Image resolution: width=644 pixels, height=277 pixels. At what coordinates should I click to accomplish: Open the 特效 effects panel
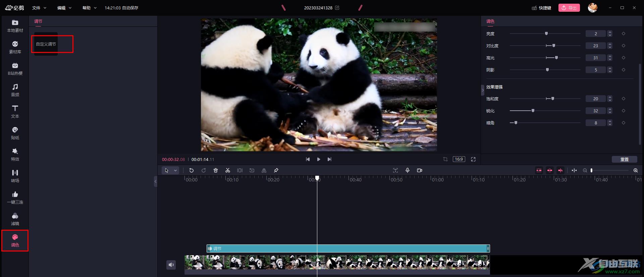pyautogui.click(x=15, y=155)
